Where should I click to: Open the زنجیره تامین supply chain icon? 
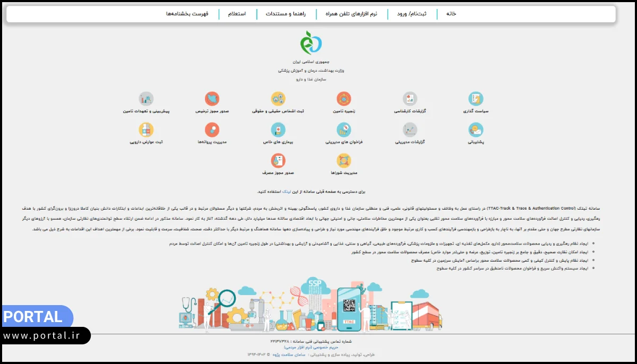(x=344, y=99)
